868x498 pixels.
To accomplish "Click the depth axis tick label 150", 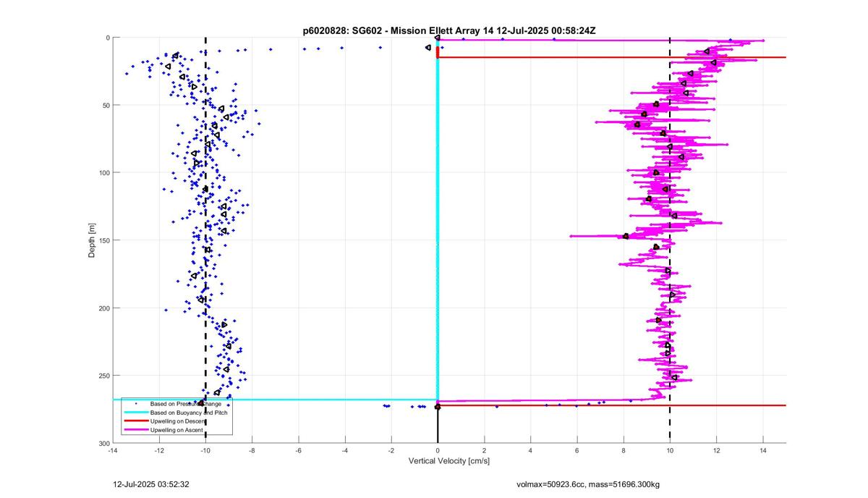I will click(103, 240).
